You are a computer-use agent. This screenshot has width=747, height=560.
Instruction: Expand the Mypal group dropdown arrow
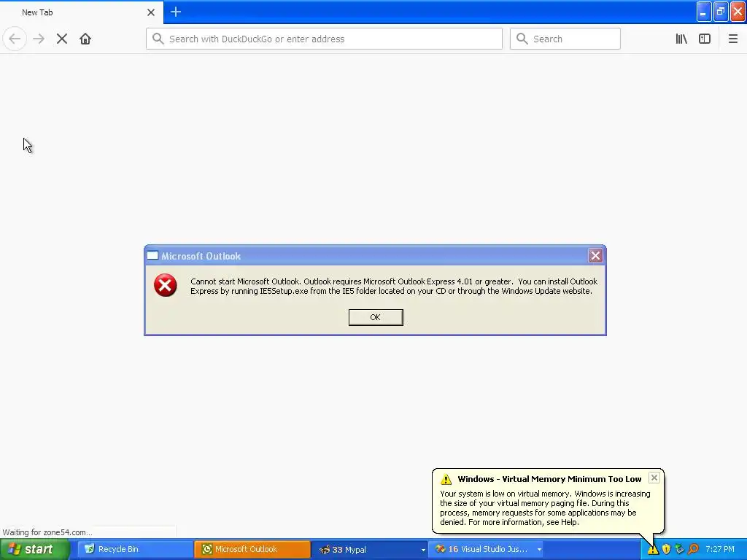point(423,550)
